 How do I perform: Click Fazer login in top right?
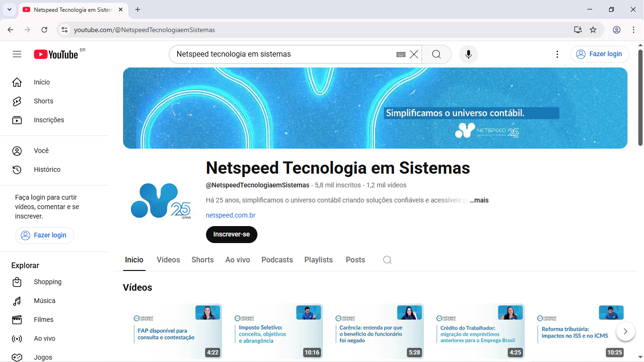(600, 54)
